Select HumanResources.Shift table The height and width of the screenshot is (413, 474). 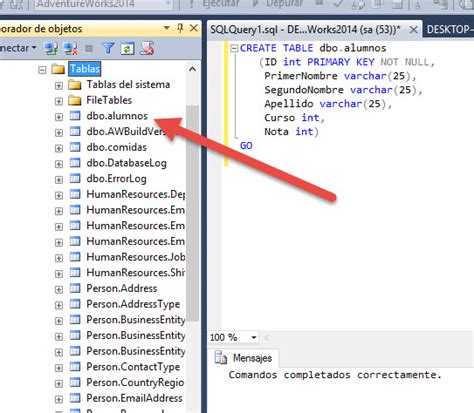pyautogui.click(x=136, y=273)
